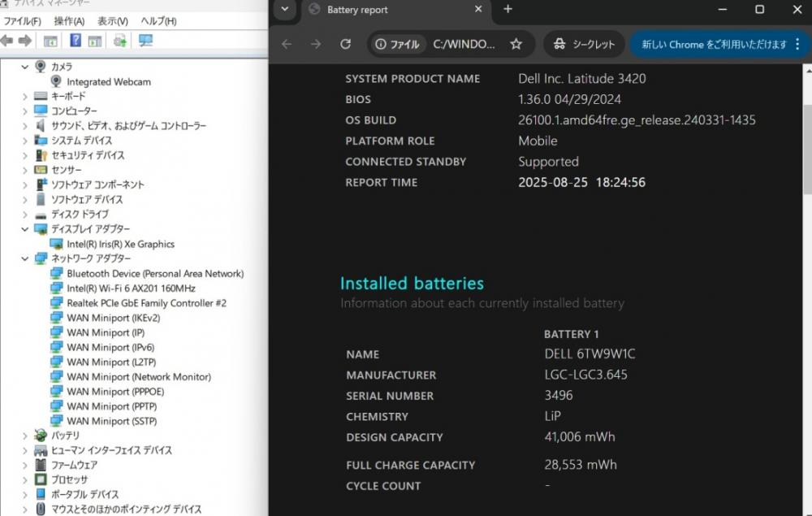The width and height of the screenshot is (812, 516).
Task: Expand the ヒューマン インターフェイス デバイス category
Action: coord(24,451)
